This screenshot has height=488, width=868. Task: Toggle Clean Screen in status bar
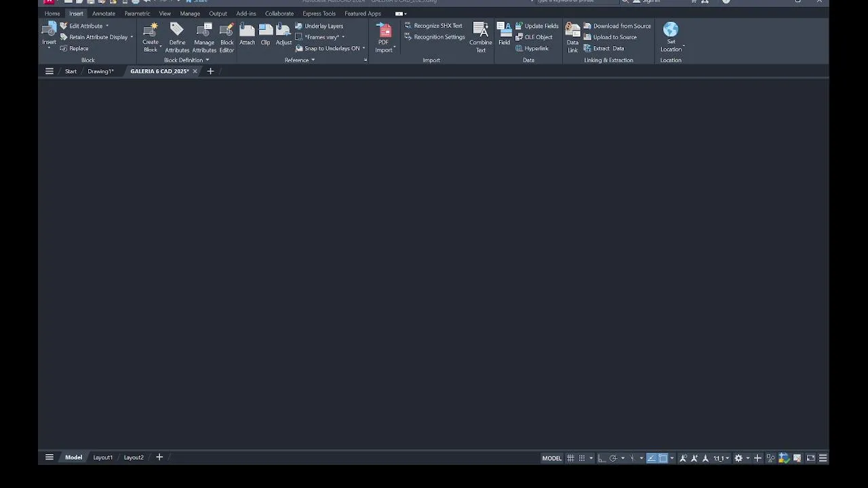pos(811,458)
